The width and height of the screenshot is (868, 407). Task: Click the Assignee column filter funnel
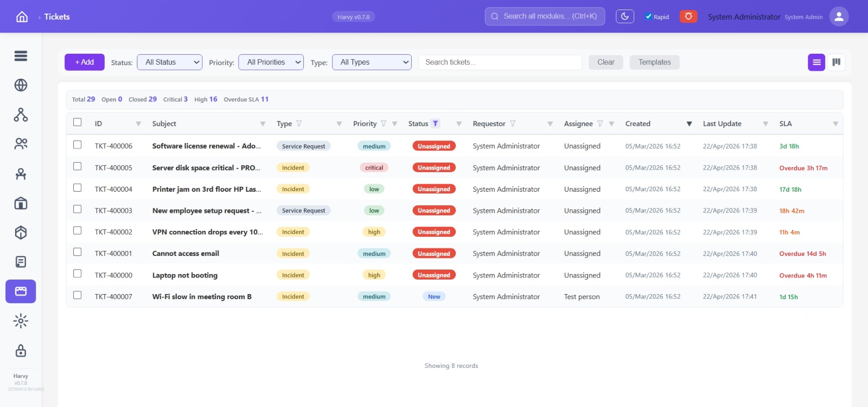pos(600,123)
